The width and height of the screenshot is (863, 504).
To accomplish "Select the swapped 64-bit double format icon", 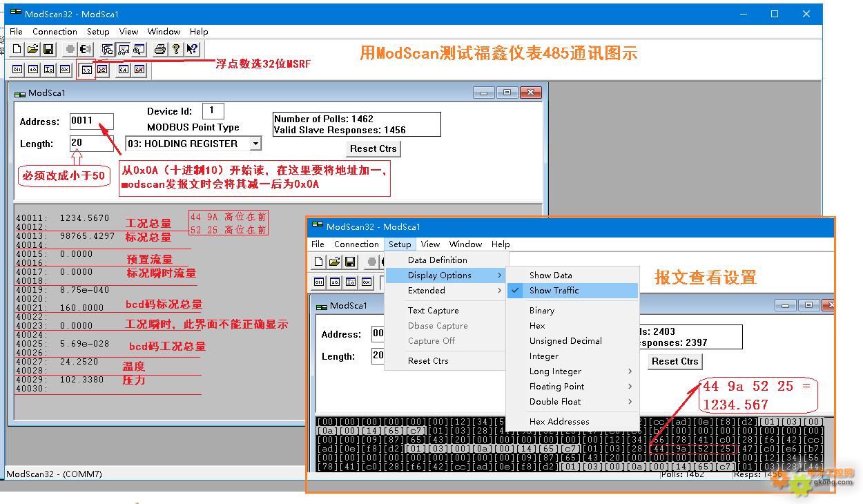I will tap(139, 69).
